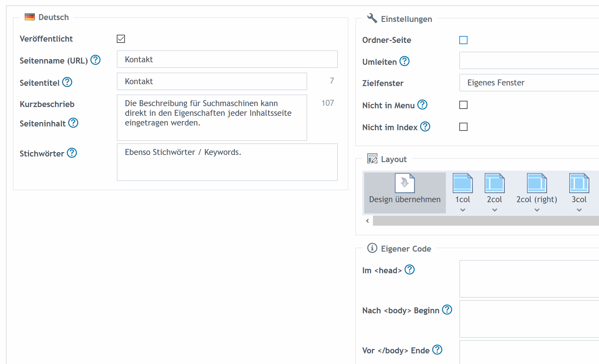Screen dimensions: 599x364
Task: Click the horizontal layout scrollbar track
Action: pos(486,221)
